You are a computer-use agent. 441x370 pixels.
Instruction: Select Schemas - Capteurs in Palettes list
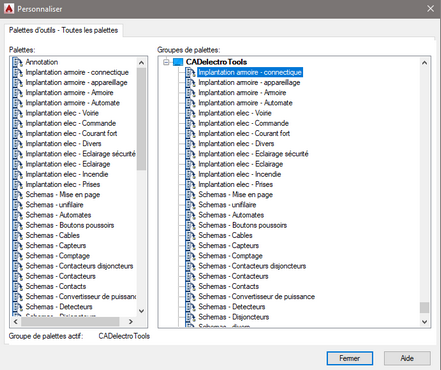point(56,246)
